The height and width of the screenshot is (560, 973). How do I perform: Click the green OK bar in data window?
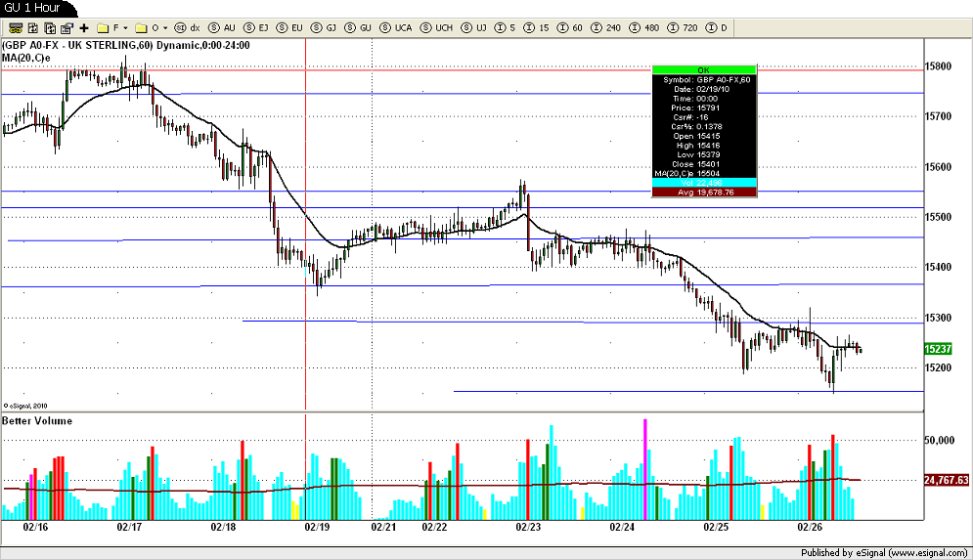[704, 70]
